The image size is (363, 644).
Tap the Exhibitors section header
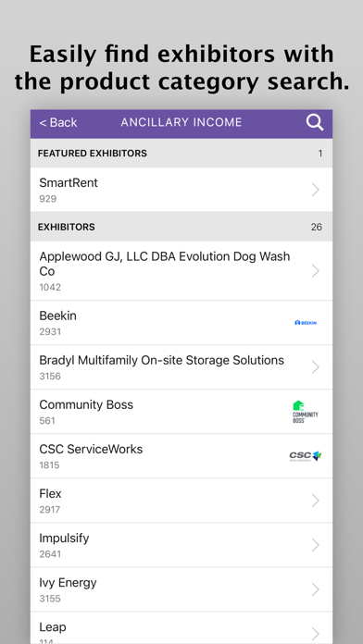click(x=181, y=227)
